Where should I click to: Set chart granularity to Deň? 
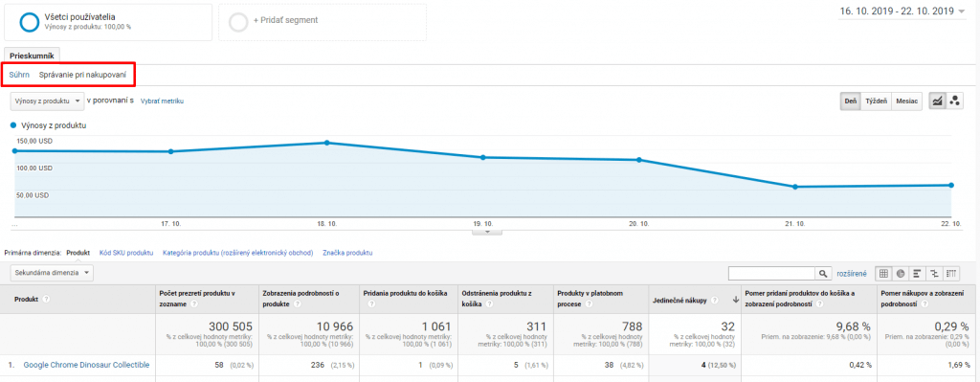pos(851,101)
